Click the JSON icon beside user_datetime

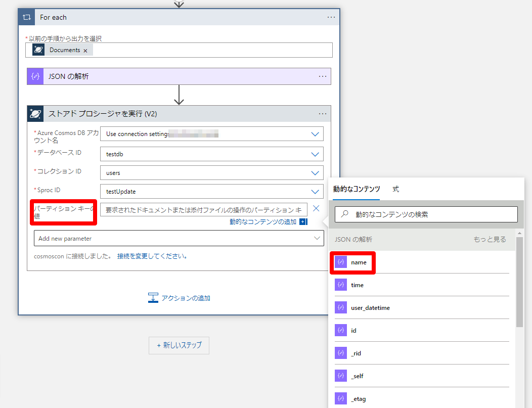(x=341, y=307)
